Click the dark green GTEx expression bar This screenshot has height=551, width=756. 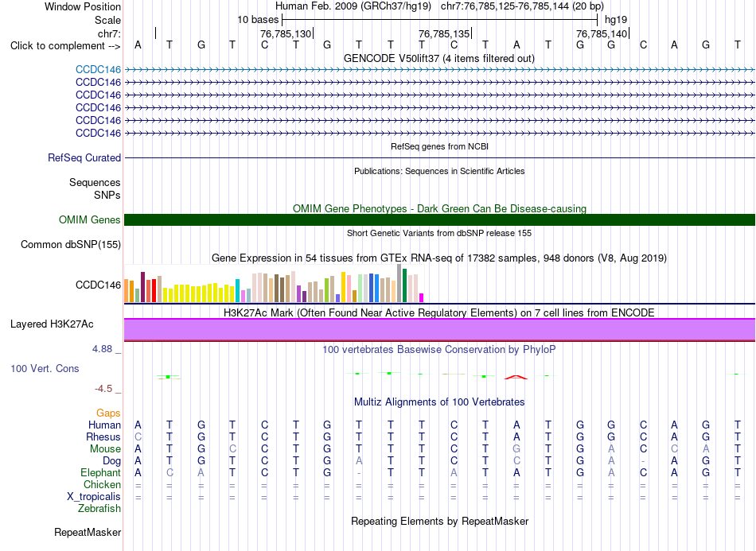click(x=404, y=285)
